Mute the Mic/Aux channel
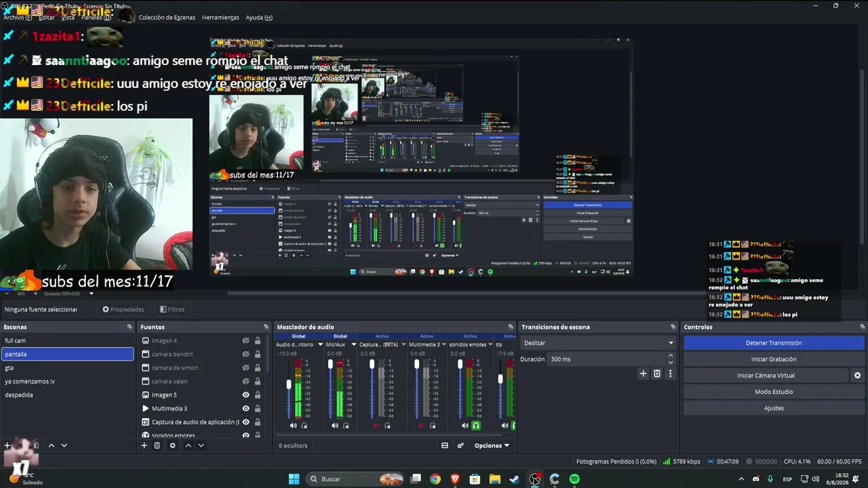Viewport: 868px width, 488px height. [x=335, y=426]
